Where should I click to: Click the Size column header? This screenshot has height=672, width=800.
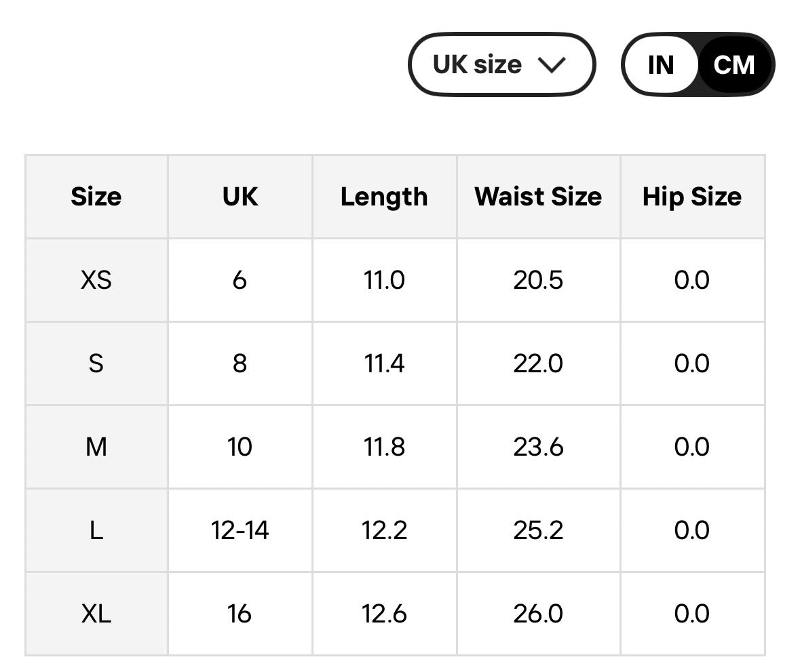click(96, 196)
